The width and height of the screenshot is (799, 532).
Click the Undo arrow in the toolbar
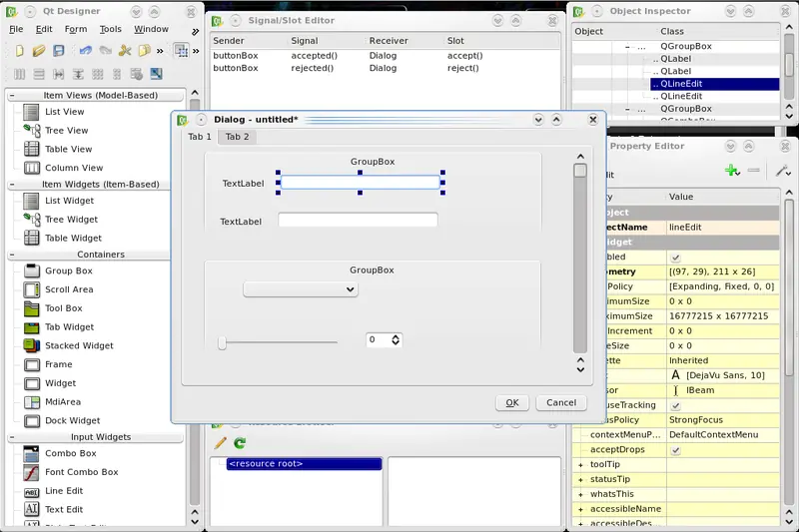[86, 50]
